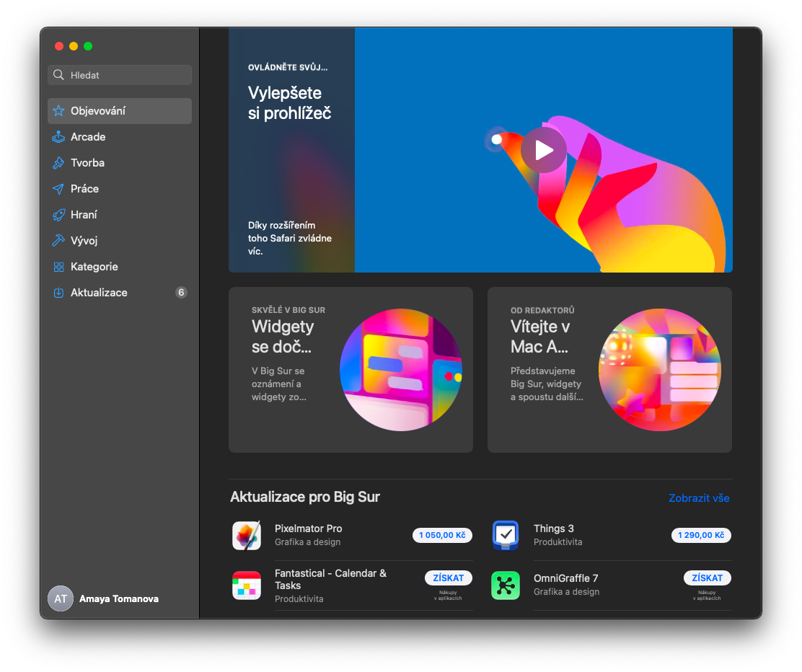Screen dimensions: 802x672
Task: Click the Pixelmator Pro title
Action: (308, 529)
